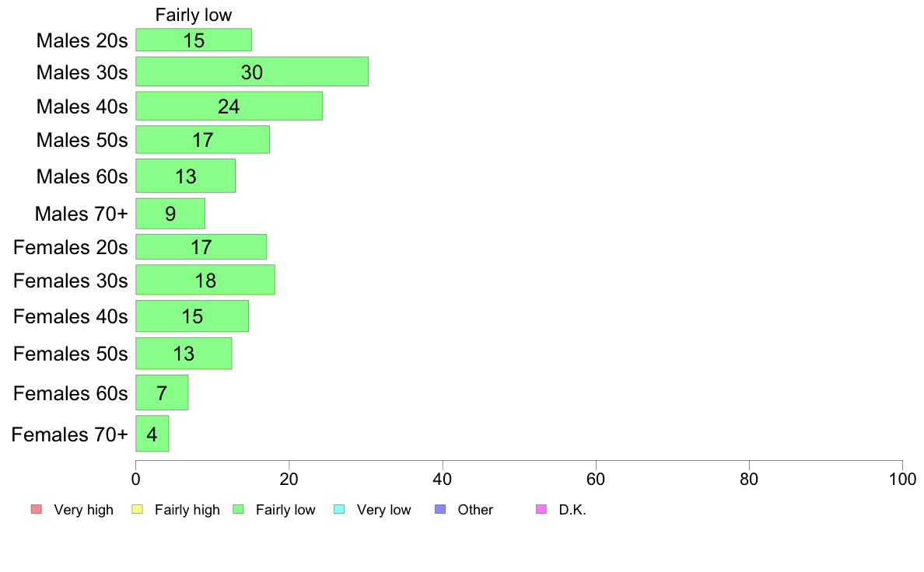The height and width of the screenshot is (572, 924).
Task: Click the Fairly high yellow legend swatch
Action: point(138,509)
